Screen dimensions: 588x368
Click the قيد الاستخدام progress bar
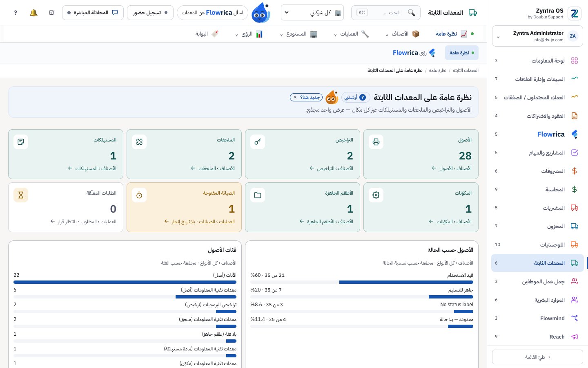[362, 282]
